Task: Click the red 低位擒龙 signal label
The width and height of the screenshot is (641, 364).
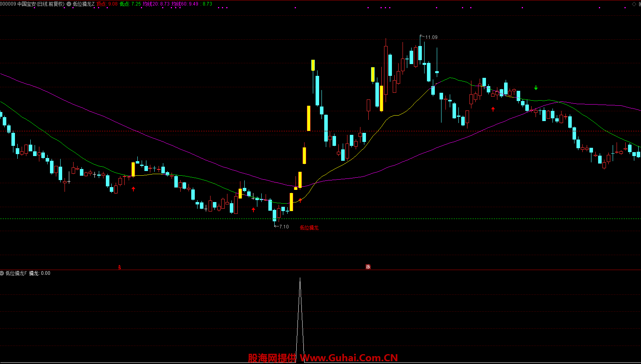Action: (309, 228)
